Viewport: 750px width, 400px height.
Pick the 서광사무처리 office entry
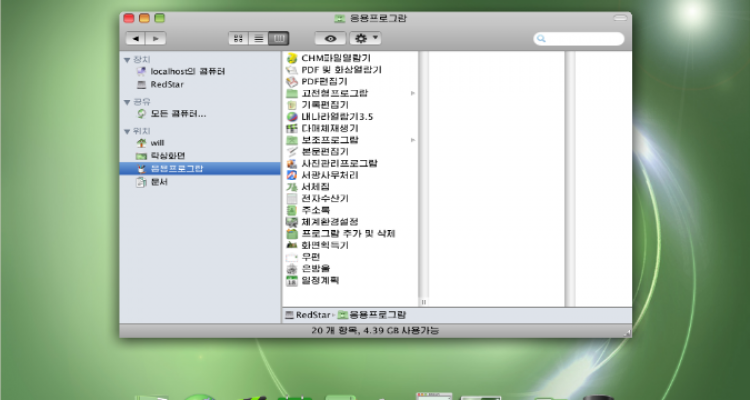(x=322, y=175)
